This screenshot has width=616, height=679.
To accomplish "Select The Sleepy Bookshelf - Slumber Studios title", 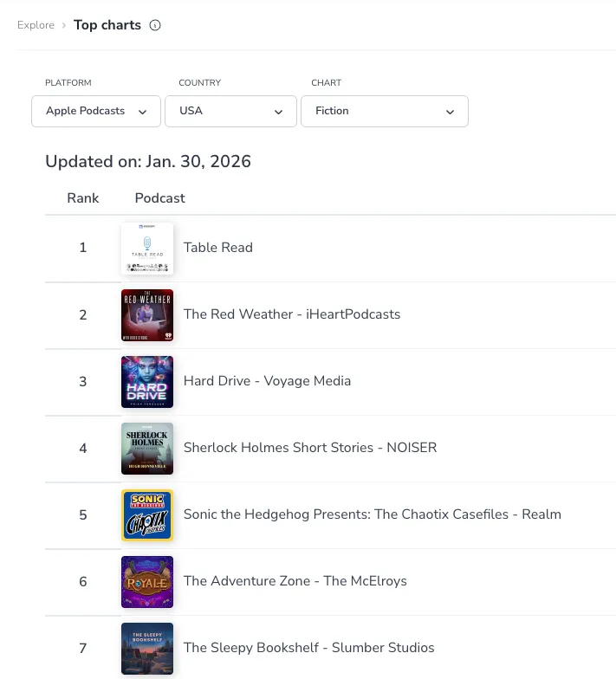I will pyautogui.click(x=309, y=648).
